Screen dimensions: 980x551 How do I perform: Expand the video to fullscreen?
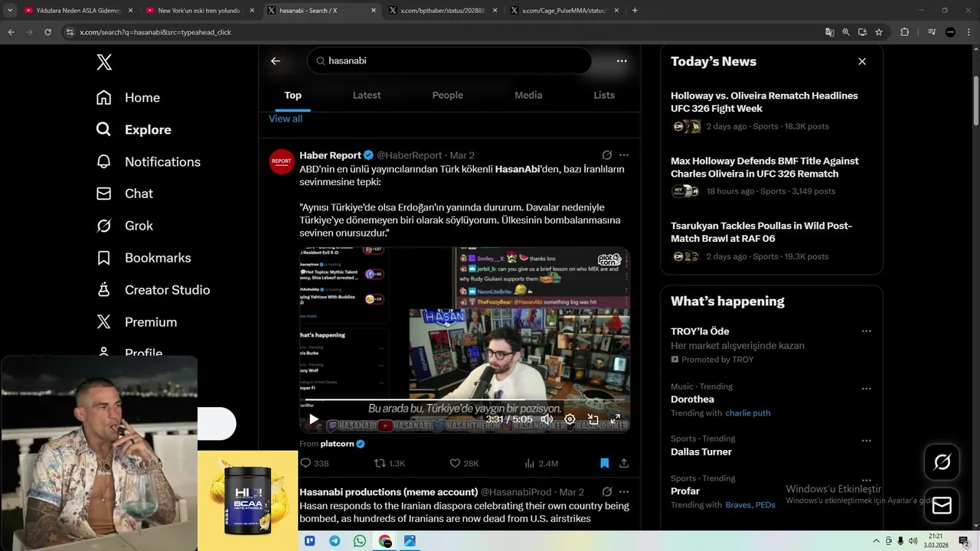tap(615, 419)
